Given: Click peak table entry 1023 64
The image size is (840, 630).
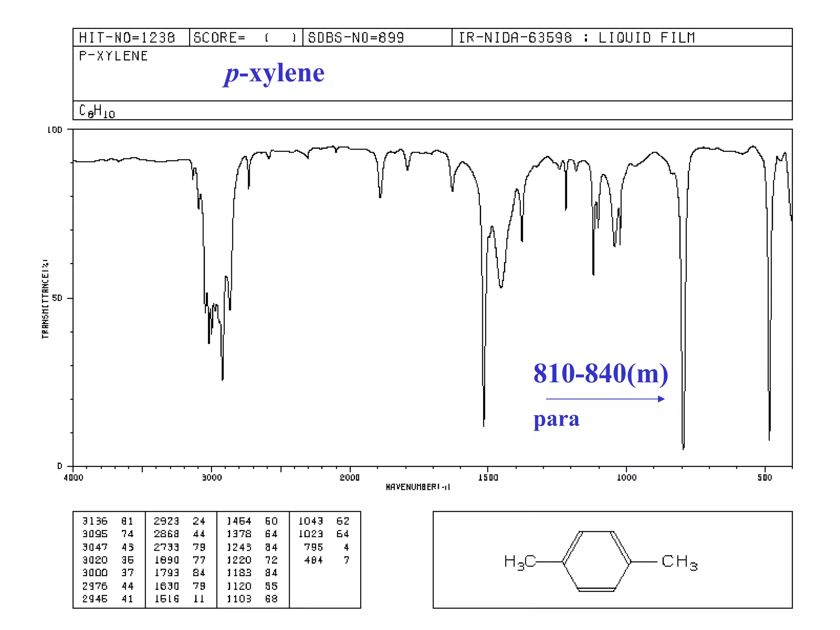Looking at the screenshot, I should click(x=324, y=534).
